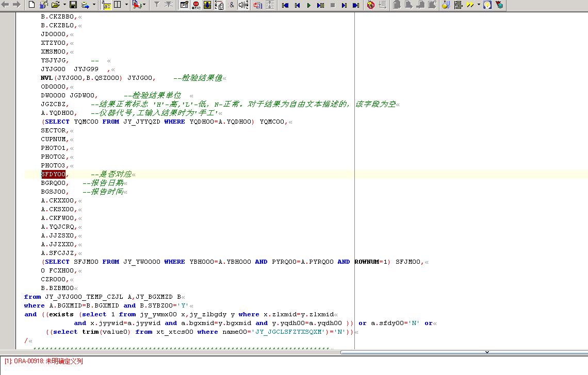The height and width of the screenshot is (375, 588).
Task: Click the red #?X! error icon
Action: (x=196, y=5)
